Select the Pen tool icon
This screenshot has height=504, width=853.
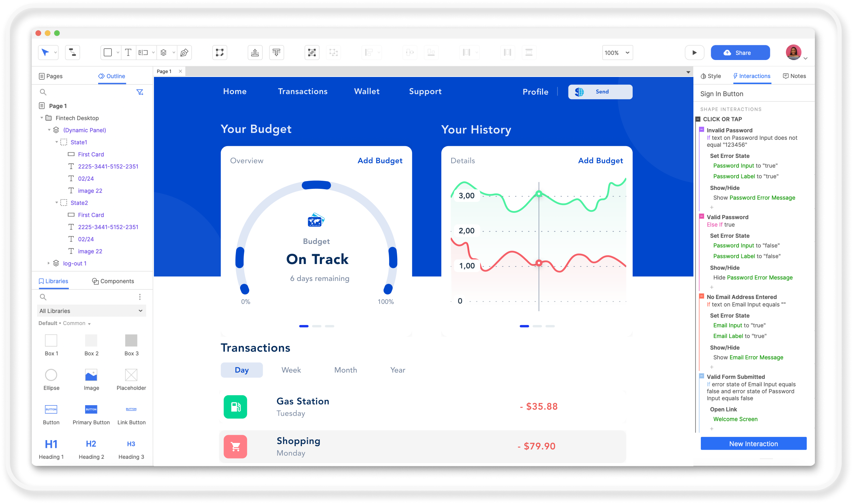(x=186, y=52)
